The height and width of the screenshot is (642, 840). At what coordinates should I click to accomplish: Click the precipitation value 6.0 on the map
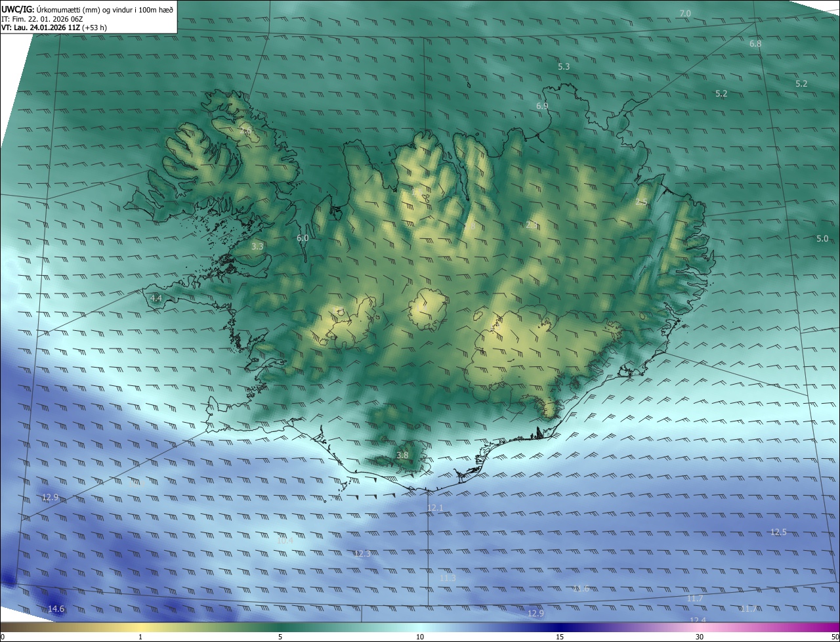click(x=303, y=238)
